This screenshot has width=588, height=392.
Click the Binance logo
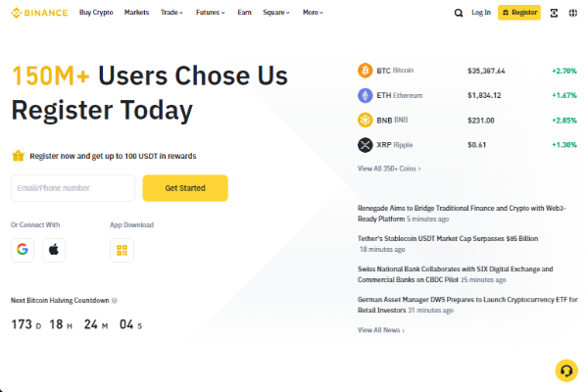coord(39,13)
